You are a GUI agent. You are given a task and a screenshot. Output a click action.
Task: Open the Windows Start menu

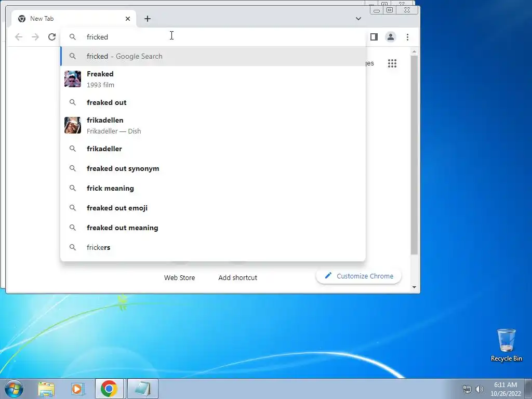14,389
